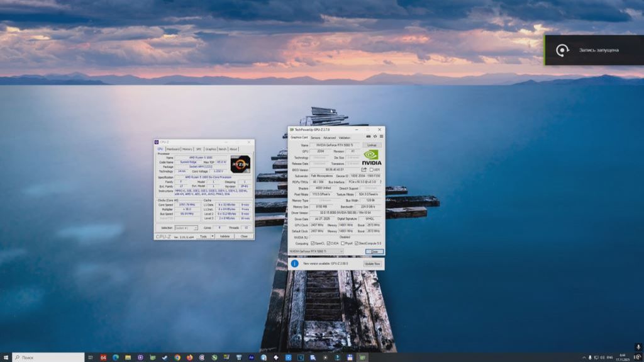
Task: Click the GPU-Z refresh icon
Action: (x=375, y=137)
